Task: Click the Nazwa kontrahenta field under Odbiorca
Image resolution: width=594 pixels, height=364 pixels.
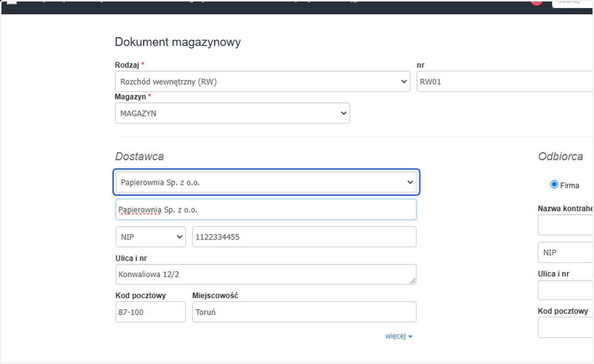Action: [x=566, y=225]
